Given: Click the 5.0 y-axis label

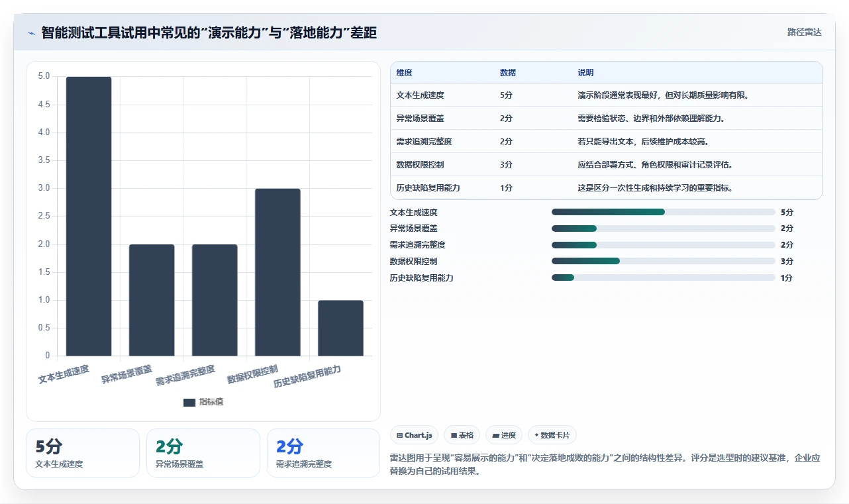Looking at the screenshot, I should pos(44,76).
